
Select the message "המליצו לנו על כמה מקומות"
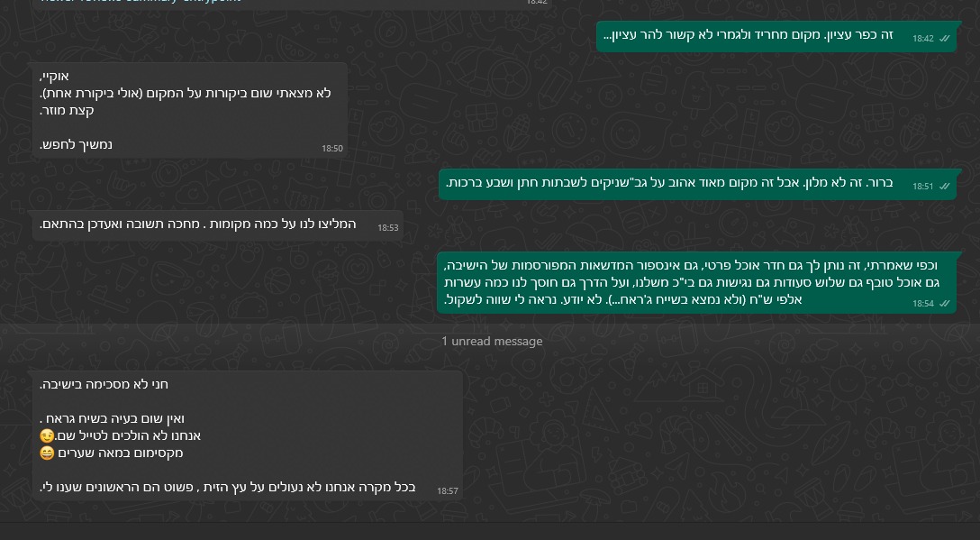(198, 224)
